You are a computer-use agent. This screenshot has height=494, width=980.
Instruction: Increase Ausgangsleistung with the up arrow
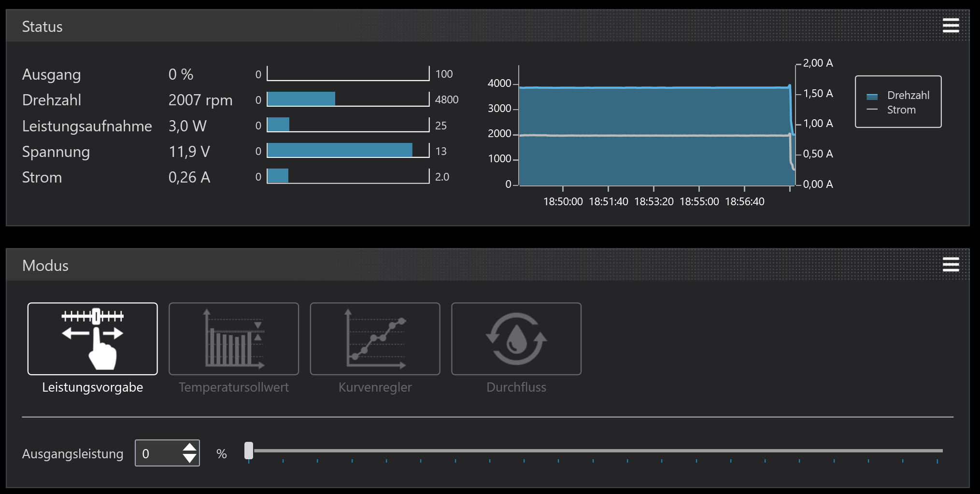tap(190, 447)
